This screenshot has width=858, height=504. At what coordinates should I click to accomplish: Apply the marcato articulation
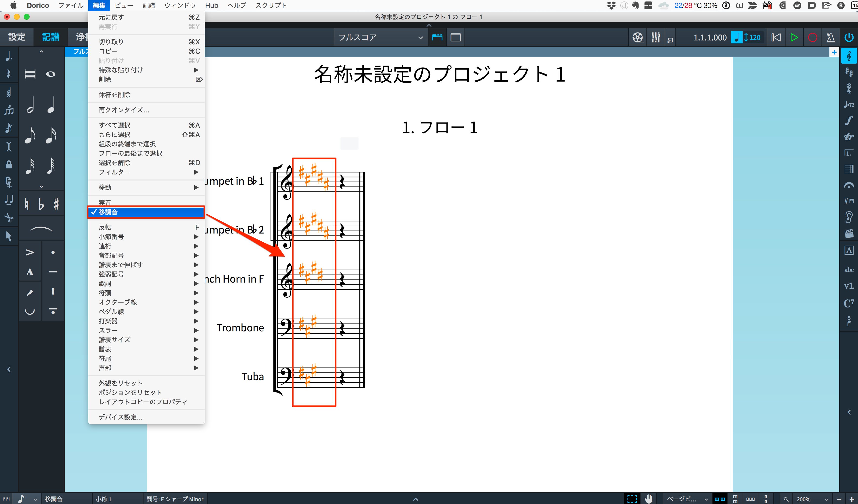30,272
